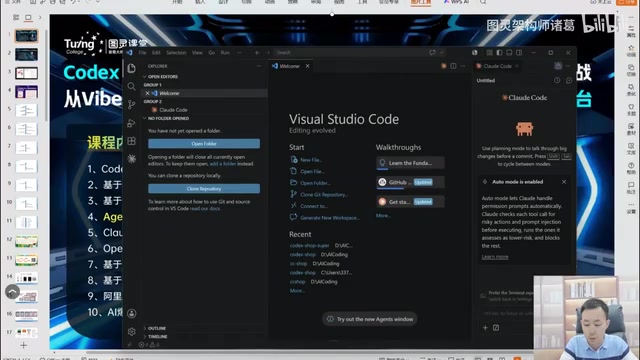Open Accounts icon at activity bar bottom
The width and height of the screenshot is (640, 360).
(x=131, y=313)
